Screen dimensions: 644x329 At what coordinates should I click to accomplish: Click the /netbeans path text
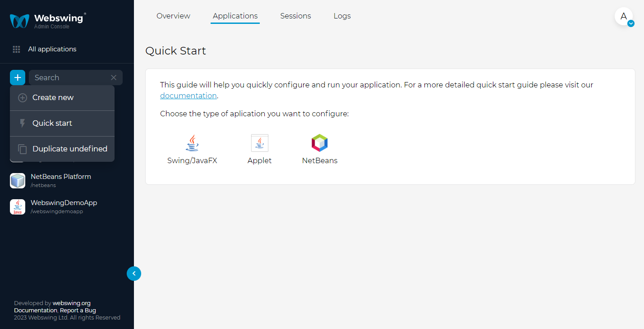pos(43,185)
